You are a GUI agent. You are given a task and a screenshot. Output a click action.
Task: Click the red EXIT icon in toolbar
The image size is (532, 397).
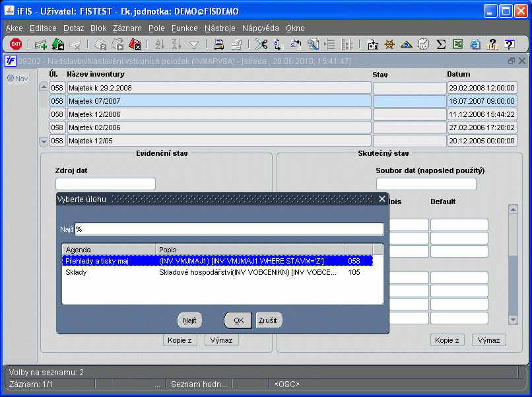tap(16, 45)
